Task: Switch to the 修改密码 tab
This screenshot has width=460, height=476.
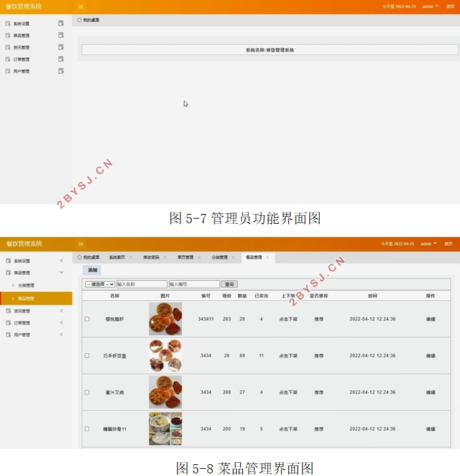Action: [x=151, y=257]
